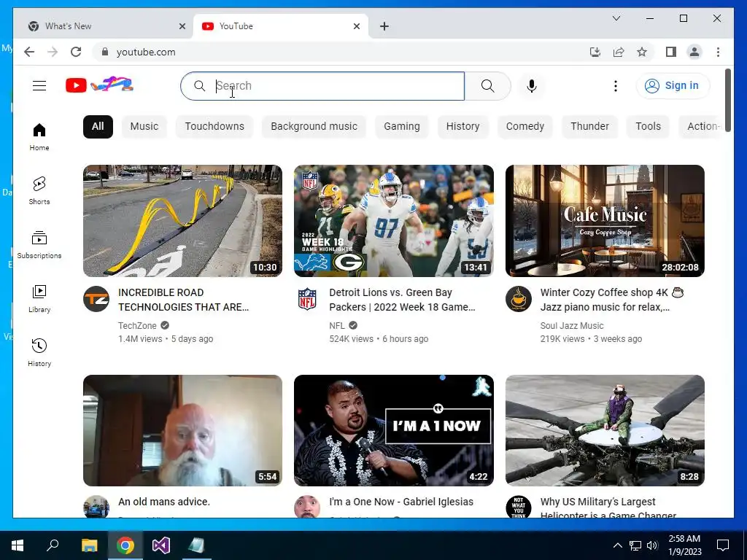Screen dimensions: 747x560
Task: Filter by Background music chip
Action: [314, 127]
